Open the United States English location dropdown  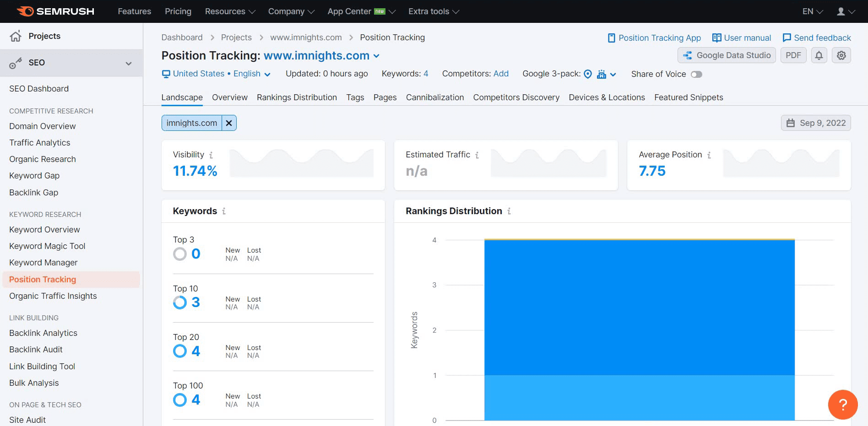217,74
